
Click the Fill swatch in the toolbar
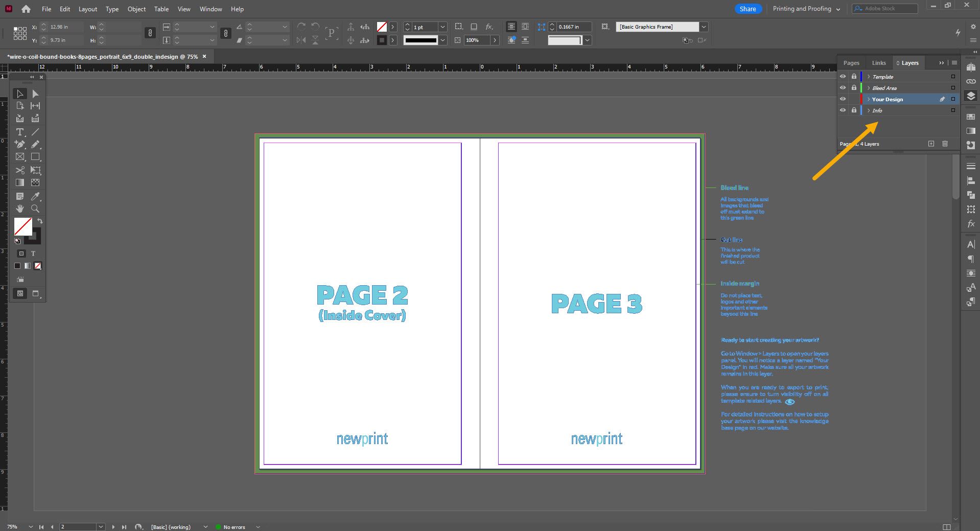coord(22,226)
